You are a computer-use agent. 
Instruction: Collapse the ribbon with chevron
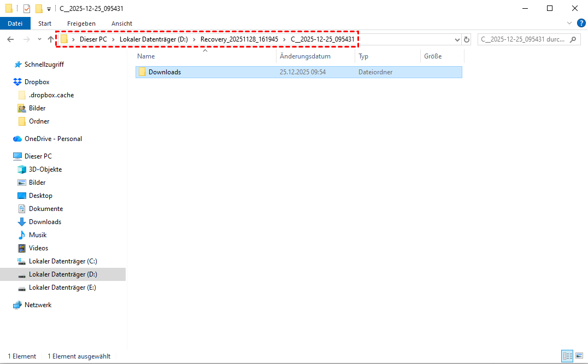(569, 23)
